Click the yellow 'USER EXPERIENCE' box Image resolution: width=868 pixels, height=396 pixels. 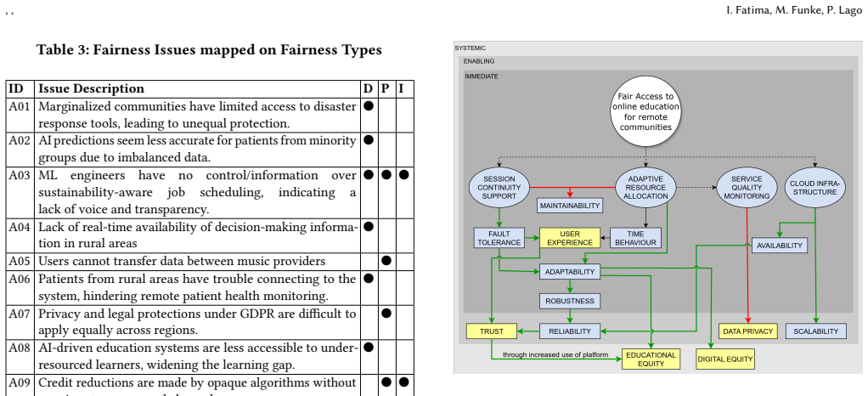(570, 238)
